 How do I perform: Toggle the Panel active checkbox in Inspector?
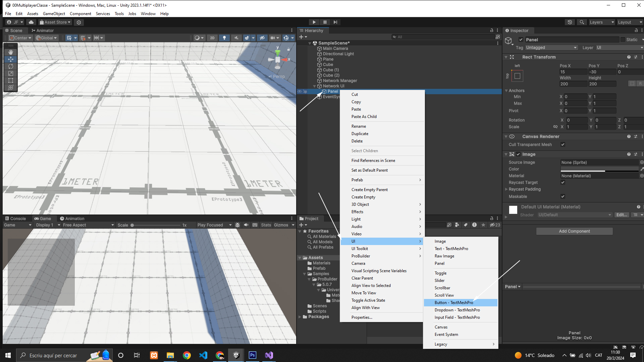tap(521, 40)
